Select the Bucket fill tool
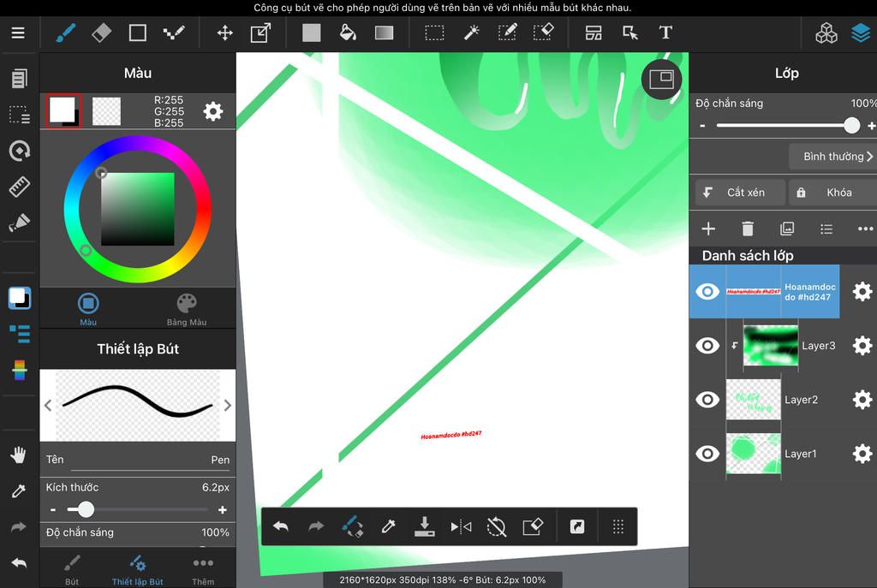The width and height of the screenshot is (877, 588). (348, 33)
